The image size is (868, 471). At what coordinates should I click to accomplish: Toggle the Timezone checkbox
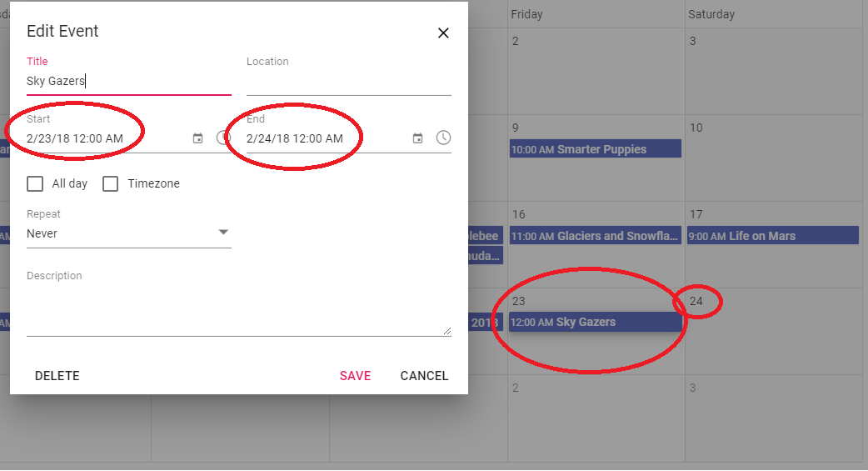(x=110, y=183)
